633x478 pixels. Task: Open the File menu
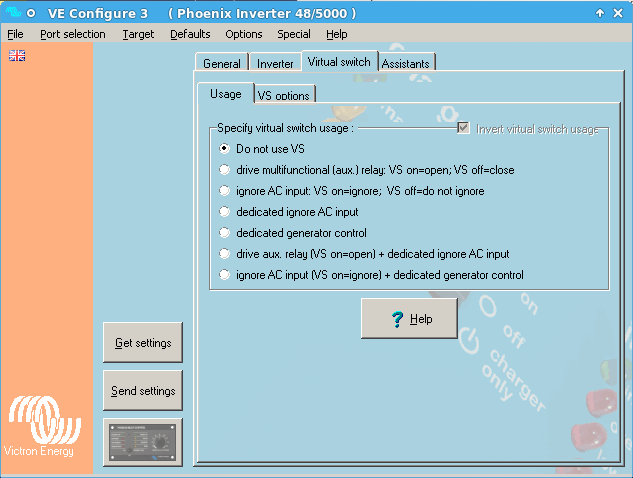point(15,34)
